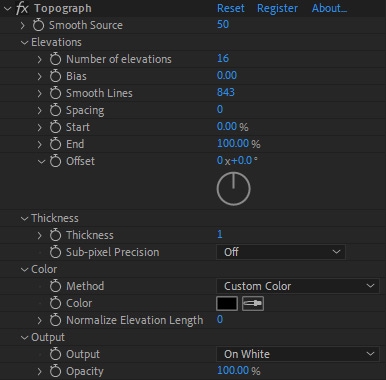Collapse the Elevations group

(x=24, y=42)
